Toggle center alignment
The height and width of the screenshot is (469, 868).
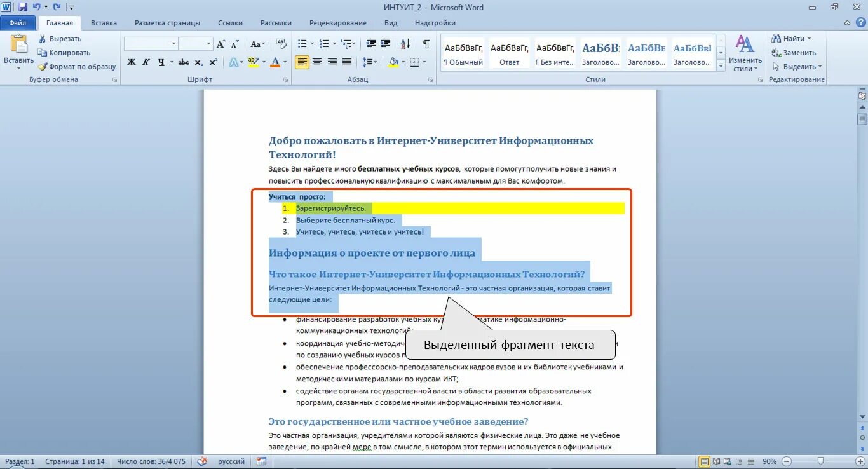[317, 62]
